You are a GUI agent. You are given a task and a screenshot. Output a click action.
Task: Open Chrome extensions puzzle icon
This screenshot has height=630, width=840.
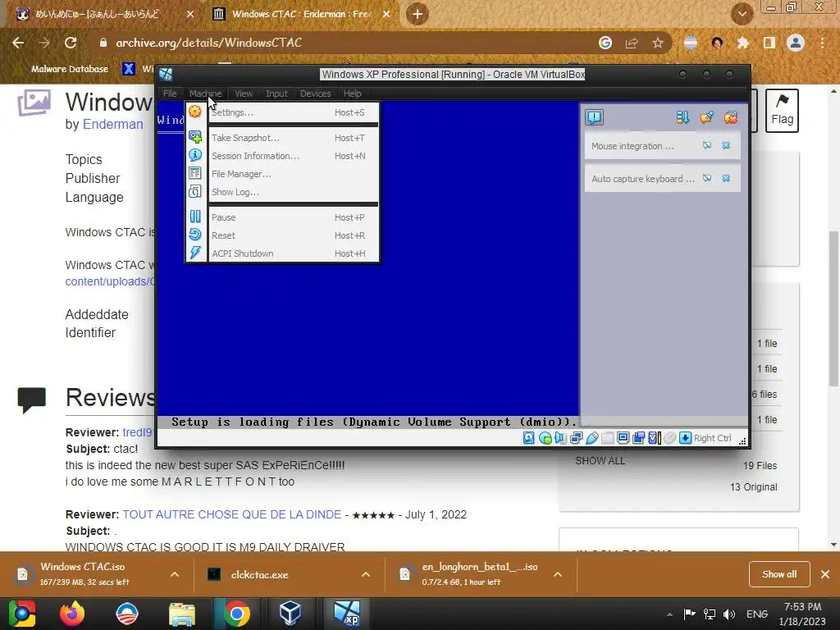[x=742, y=43]
